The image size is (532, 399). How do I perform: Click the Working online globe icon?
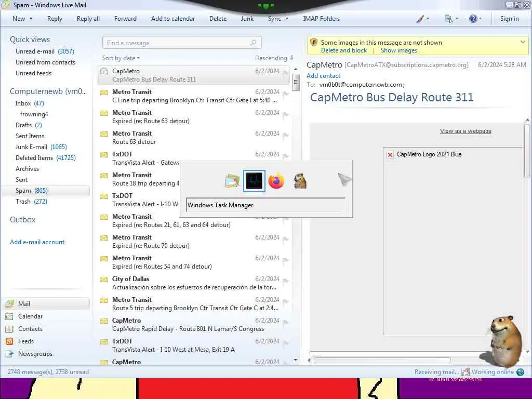[x=520, y=372]
